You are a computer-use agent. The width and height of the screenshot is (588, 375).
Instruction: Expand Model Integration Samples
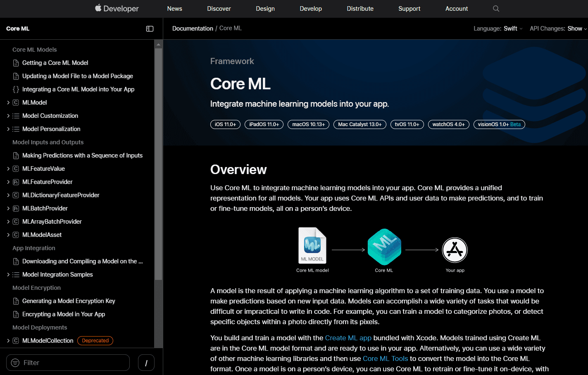tap(8, 275)
